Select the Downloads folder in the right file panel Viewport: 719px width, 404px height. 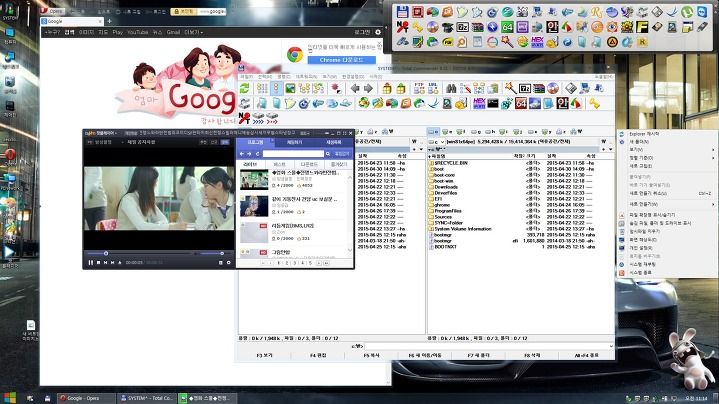(446, 187)
